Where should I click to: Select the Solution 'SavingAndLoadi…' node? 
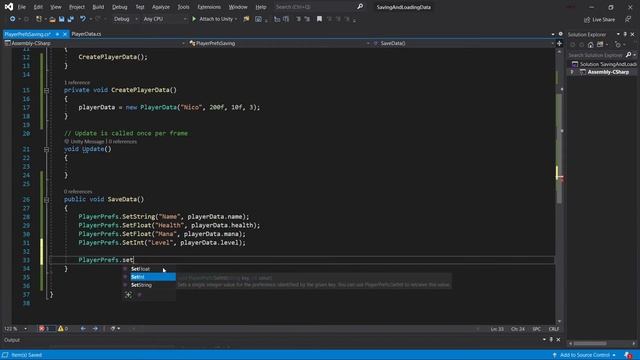(x=605, y=64)
